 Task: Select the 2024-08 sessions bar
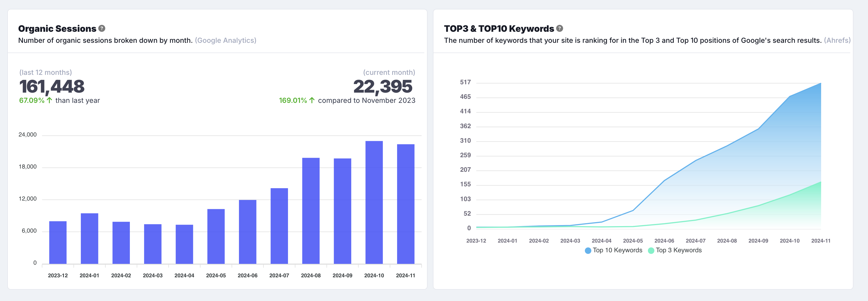tap(311, 211)
